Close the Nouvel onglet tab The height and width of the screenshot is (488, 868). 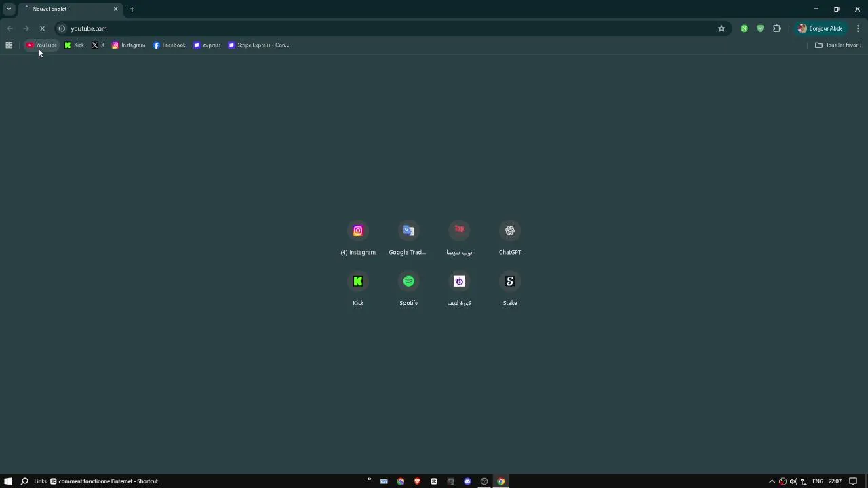coord(115,9)
